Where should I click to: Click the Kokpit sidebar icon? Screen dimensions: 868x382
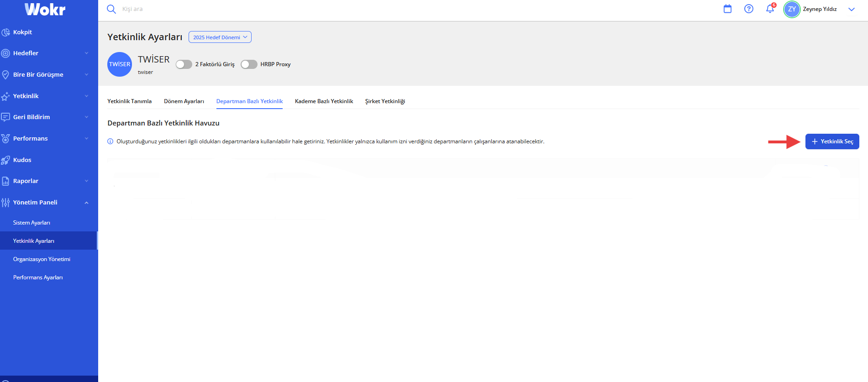5,32
